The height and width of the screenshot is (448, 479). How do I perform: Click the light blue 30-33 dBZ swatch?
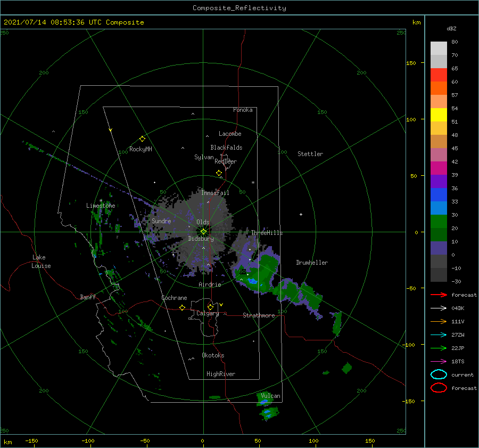click(439, 208)
